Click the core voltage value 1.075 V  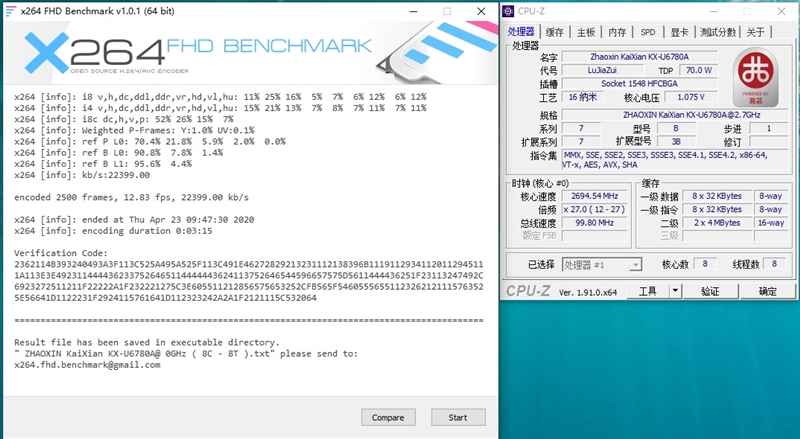pyautogui.click(x=691, y=97)
